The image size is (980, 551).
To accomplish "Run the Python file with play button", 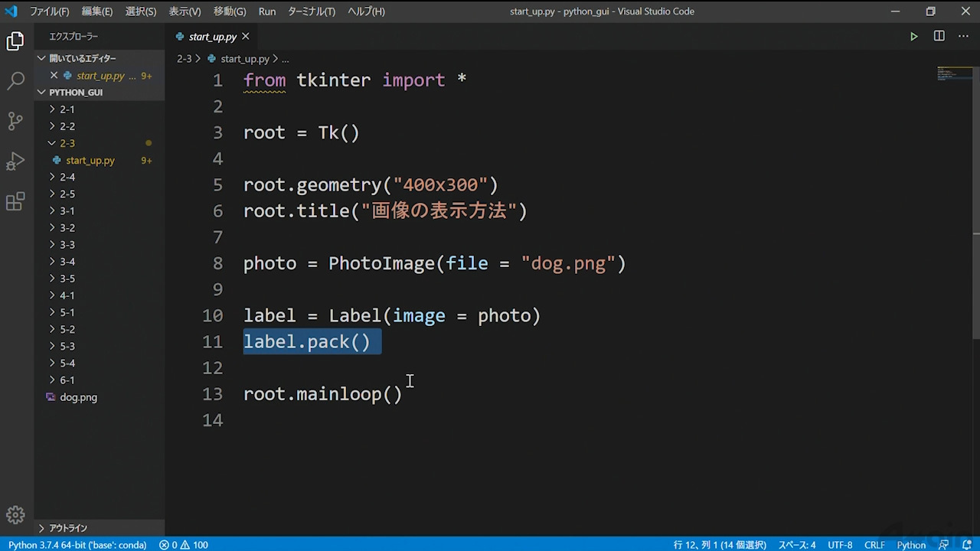I will (x=913, y=37).
